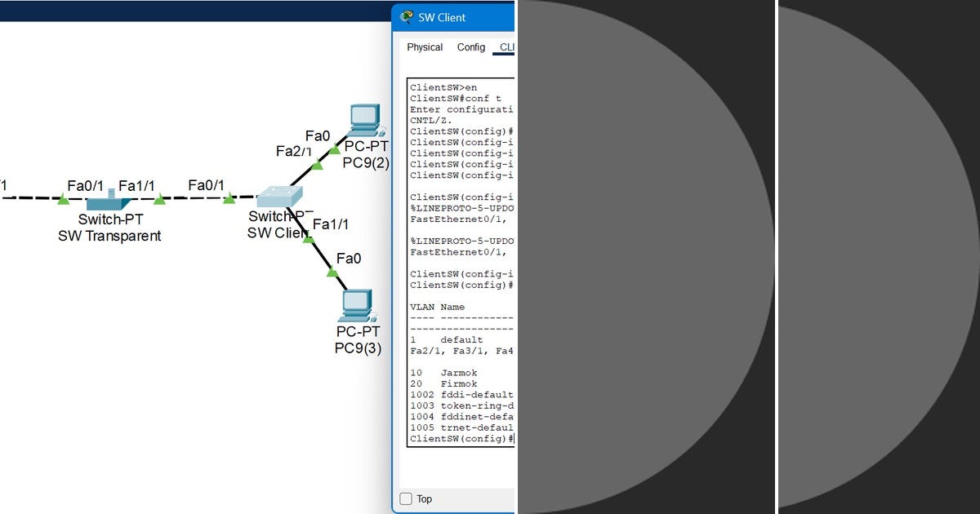980x514 pixels.
Task: Click the green link indicator near Fa2/1
Action: [x=316, y=164]
